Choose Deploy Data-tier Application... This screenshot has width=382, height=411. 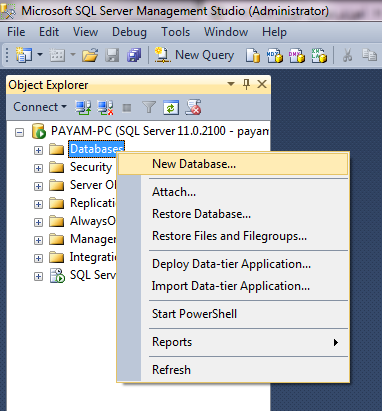tap(233, 264)
